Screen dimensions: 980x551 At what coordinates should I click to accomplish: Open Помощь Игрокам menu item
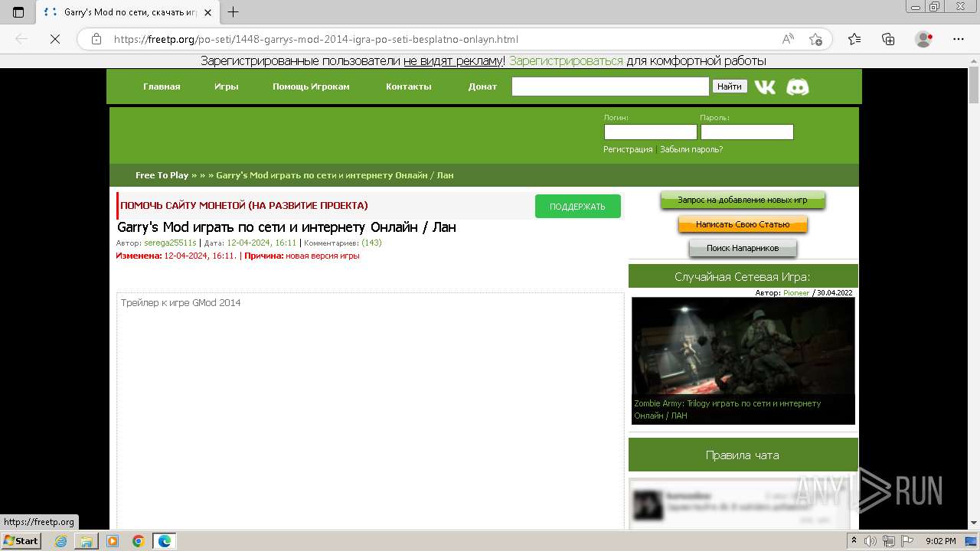coord(311,86)
